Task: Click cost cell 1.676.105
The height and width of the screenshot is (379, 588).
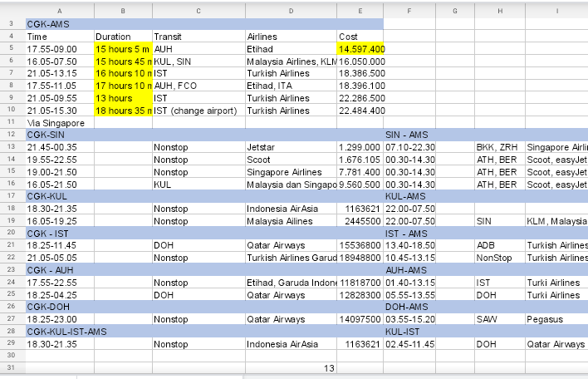Action: tap(360, 160)
